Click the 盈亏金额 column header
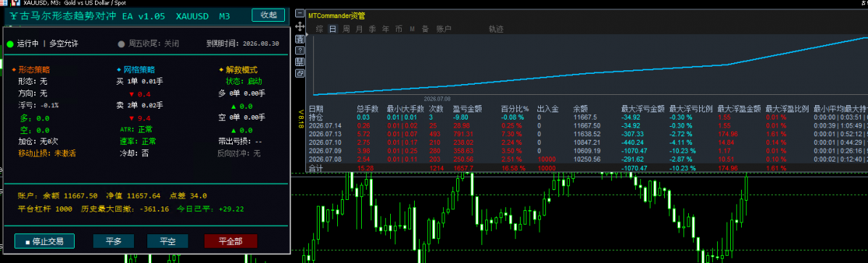The height and width of the screenshot is (263, 868). click(x=468, y=109)
